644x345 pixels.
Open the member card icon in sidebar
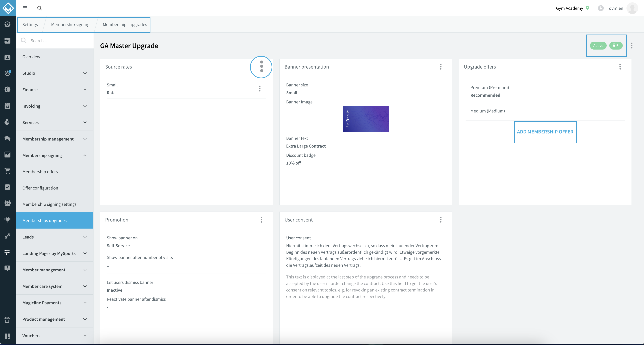pyautogui.click(x=8, y=57)
